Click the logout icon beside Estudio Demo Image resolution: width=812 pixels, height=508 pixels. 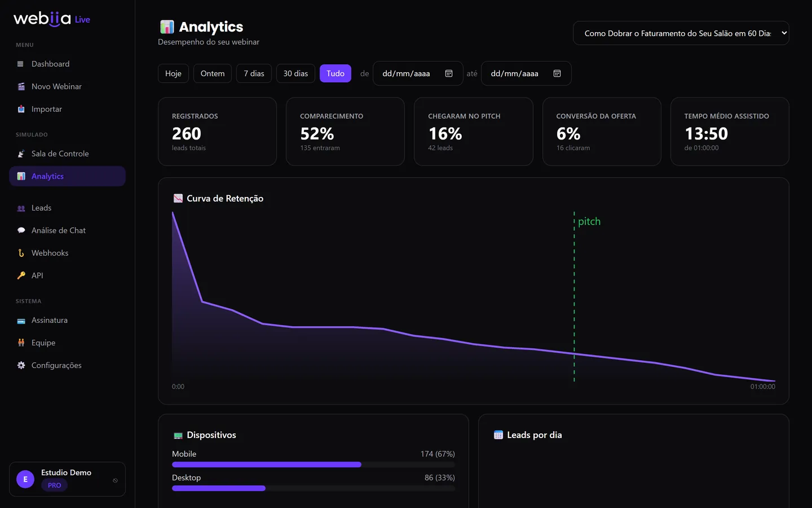(x=115, y=480)
